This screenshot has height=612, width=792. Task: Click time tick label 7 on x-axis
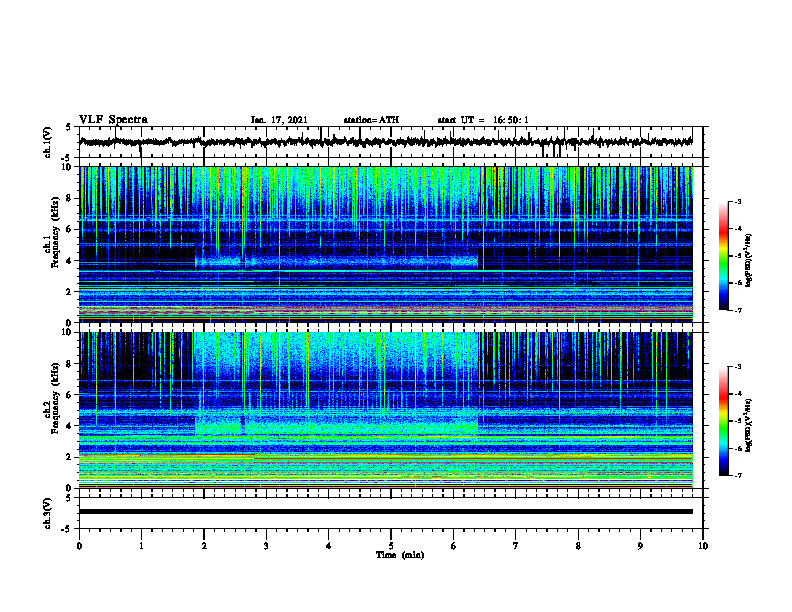(516, 546)
